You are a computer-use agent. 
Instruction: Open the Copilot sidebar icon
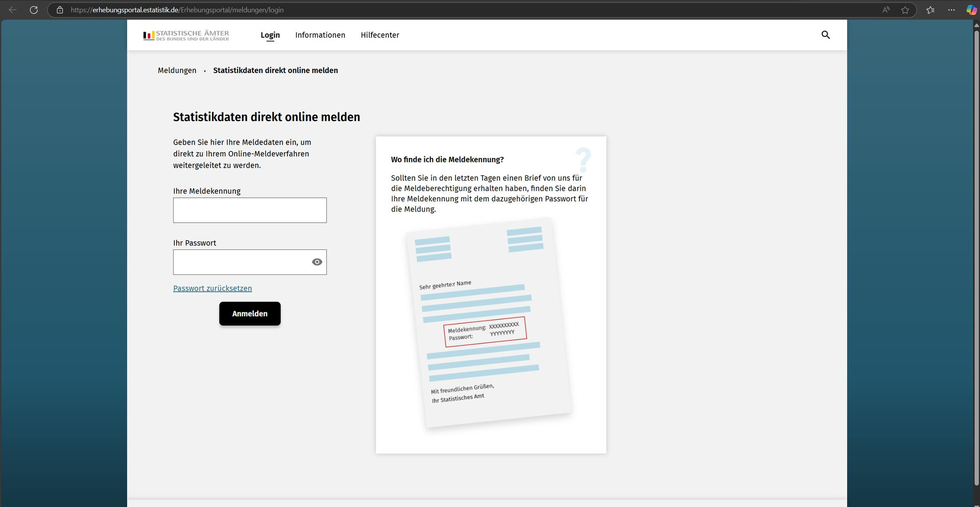pos(971,10)
